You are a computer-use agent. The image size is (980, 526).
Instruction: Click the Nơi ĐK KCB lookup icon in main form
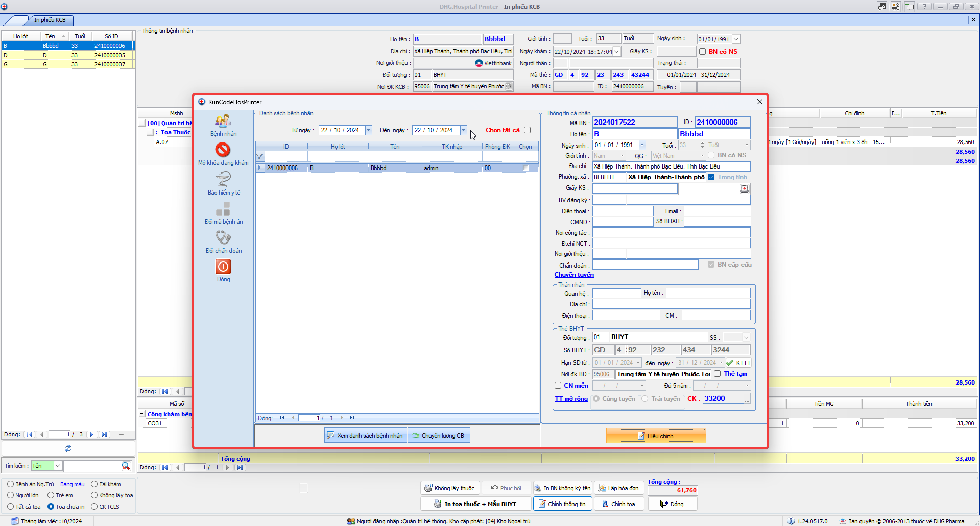pos(509,86)
